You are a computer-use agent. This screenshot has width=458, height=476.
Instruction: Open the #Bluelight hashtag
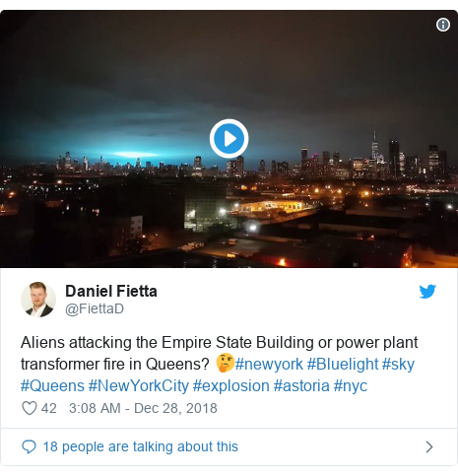(343, 364)
